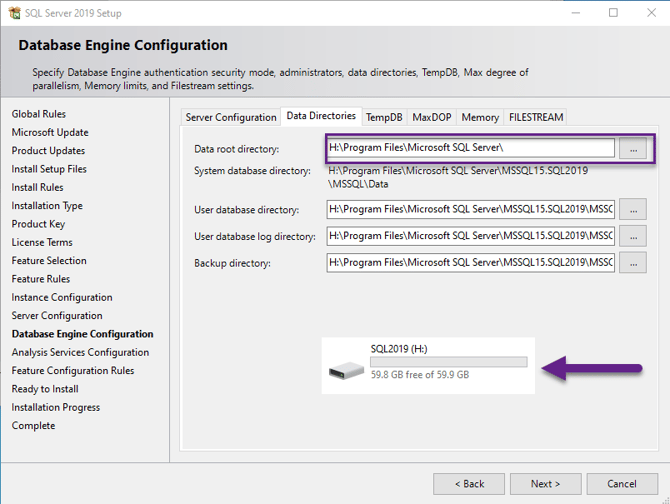The height and width of the screenshot is (504, 670).
Task: Cancel the SQL Server setup
Action: 621,484
